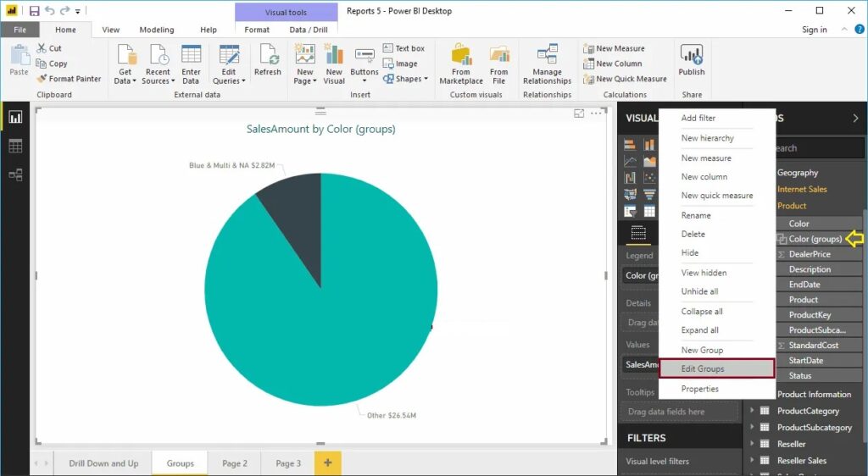This screenshot has height=476, width=868.
Task: Switch to Data view in left sidebar
Action: pos(15,146)
